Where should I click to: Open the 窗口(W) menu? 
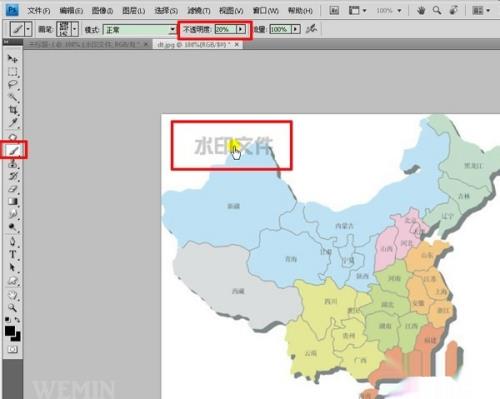(265, 11)
